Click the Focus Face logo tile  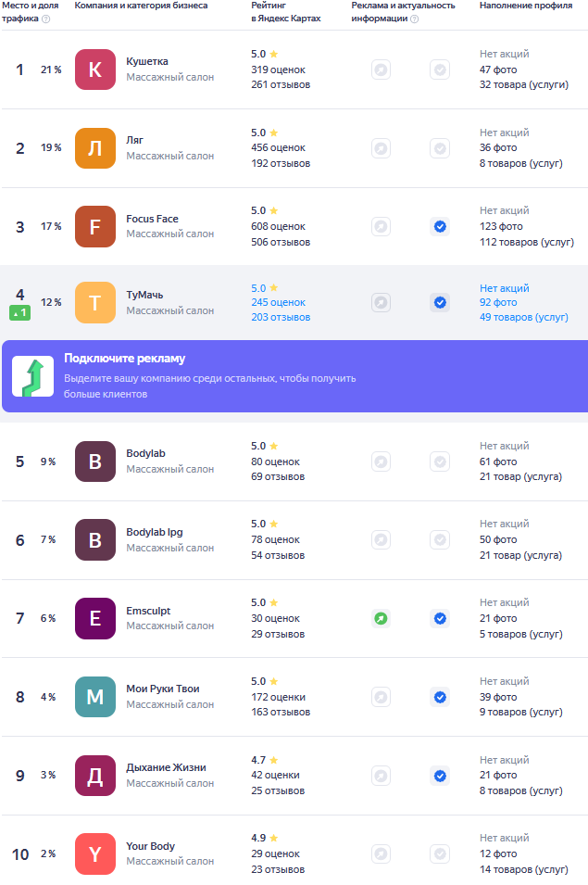pyautogui.click(x=94, y=226)
